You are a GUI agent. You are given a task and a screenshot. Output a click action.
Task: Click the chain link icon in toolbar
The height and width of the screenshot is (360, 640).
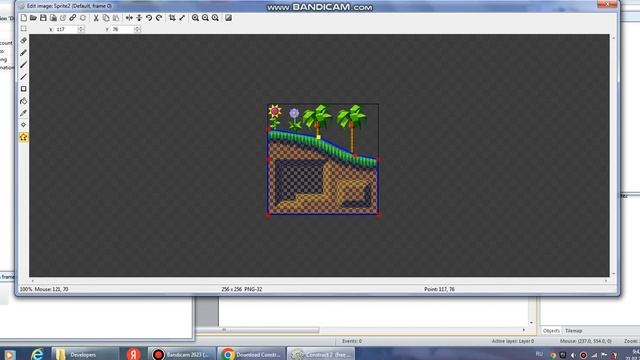click(x=73, y=18)
